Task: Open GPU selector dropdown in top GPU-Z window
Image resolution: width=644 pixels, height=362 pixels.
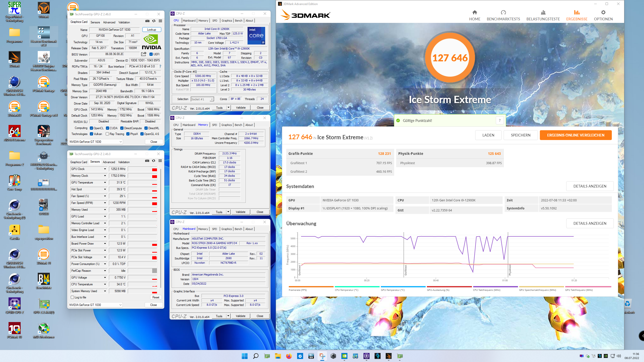Action: (96, 142)
